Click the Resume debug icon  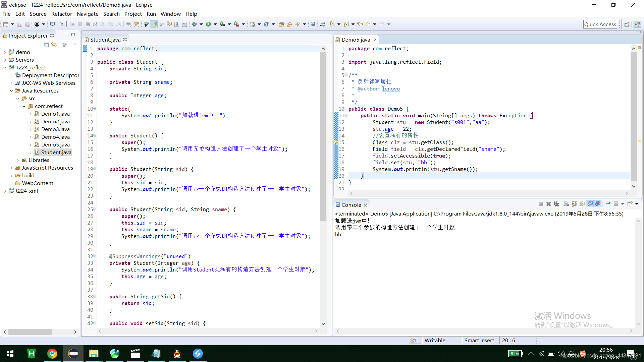(x=72, y=24)
